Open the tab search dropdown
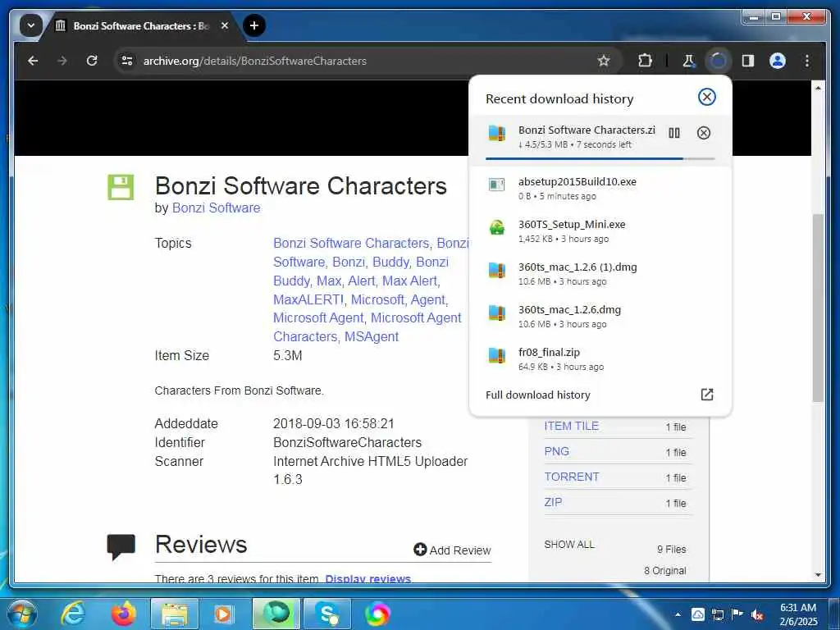 click(31, 25)
